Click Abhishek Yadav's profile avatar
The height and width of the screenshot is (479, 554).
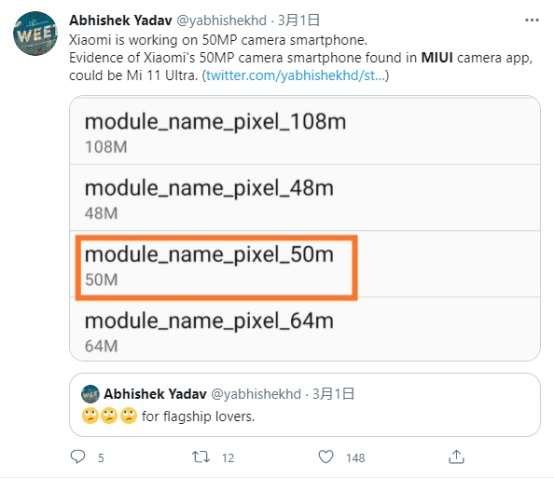(35, 33)
